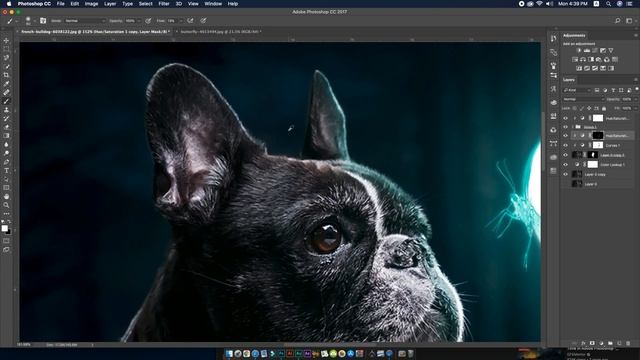640x360 pixels.
Task: Add a Black & White adjustment
Action: [x=591, y=60]
